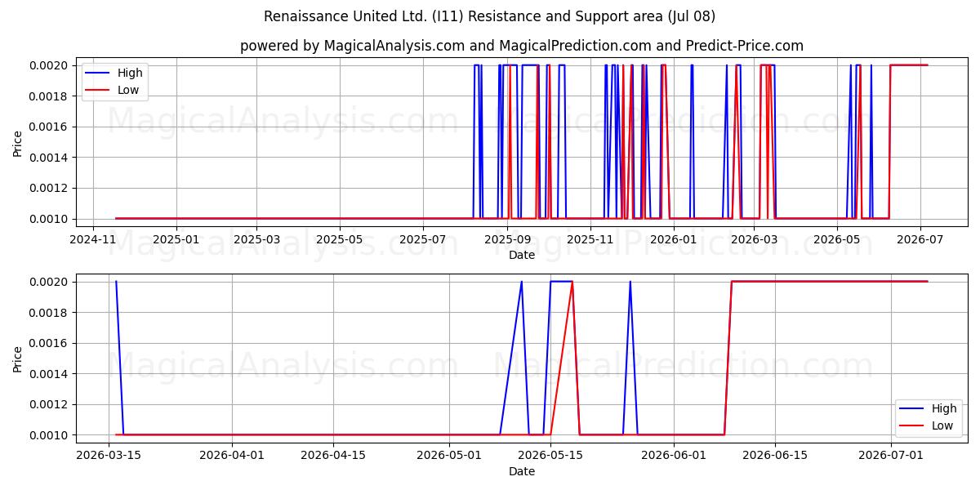Click the upper chart 'Date' axis title
The height and width of the screenshot is (490, 980).
[x=522, y=255]
